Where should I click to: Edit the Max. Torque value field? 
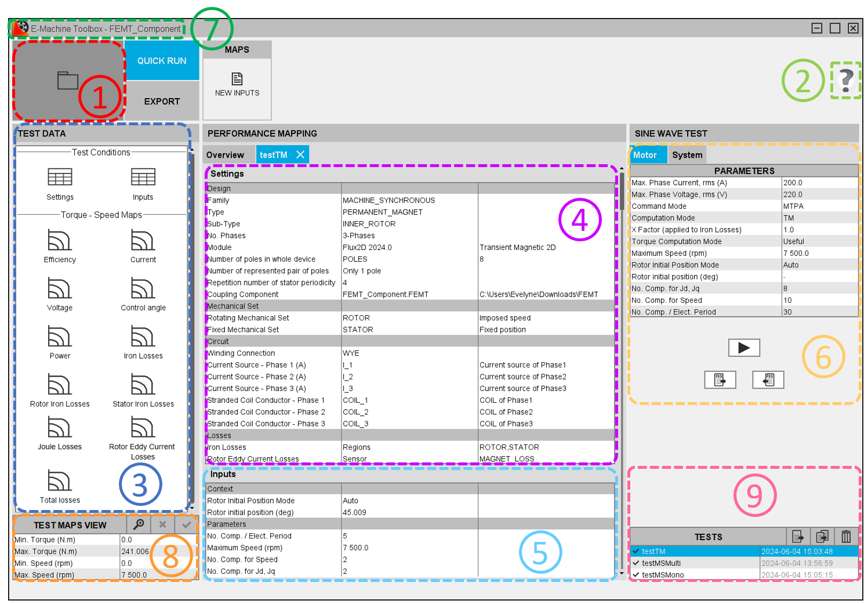pos(135,551)
